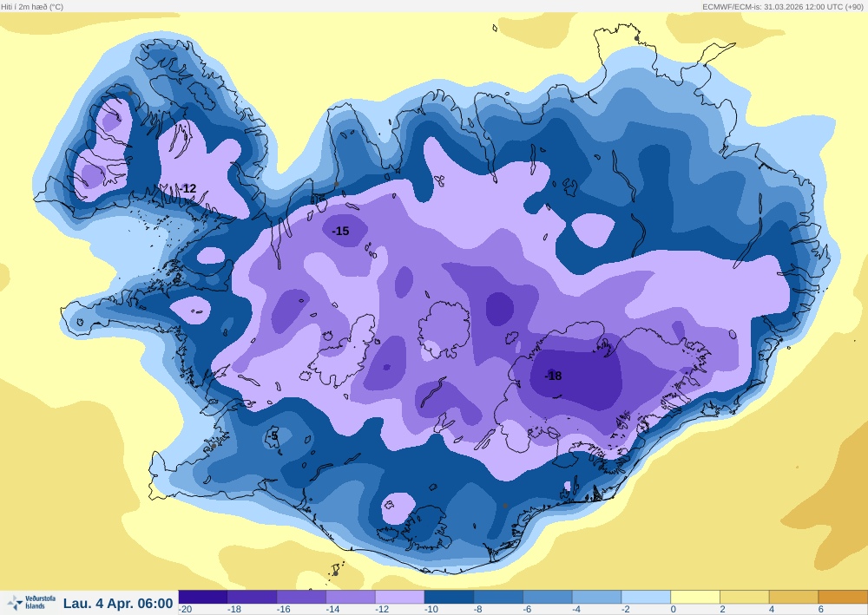Click the -5 label in southwest Iceland
The image size is (868, 615).
272,436
